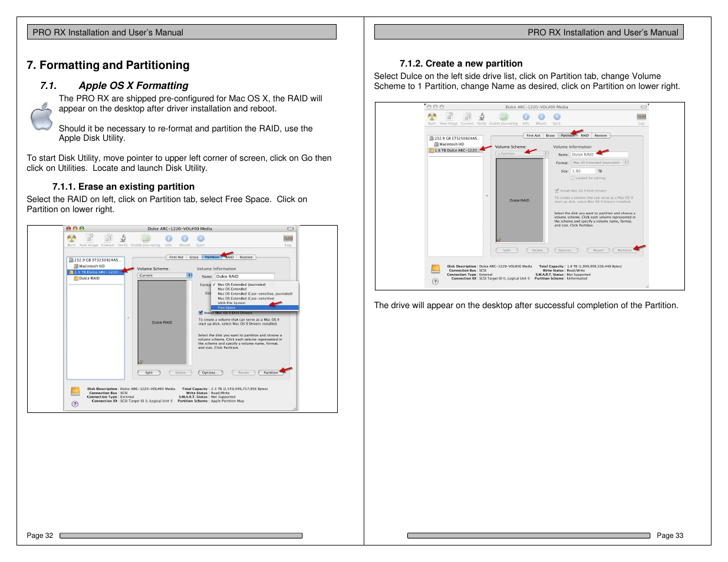Select Macintosh HD in page 32 disk list
Image resolution: width=728 pixels, height=562 pixels.
pyautogui.click(x=89, y=266)
